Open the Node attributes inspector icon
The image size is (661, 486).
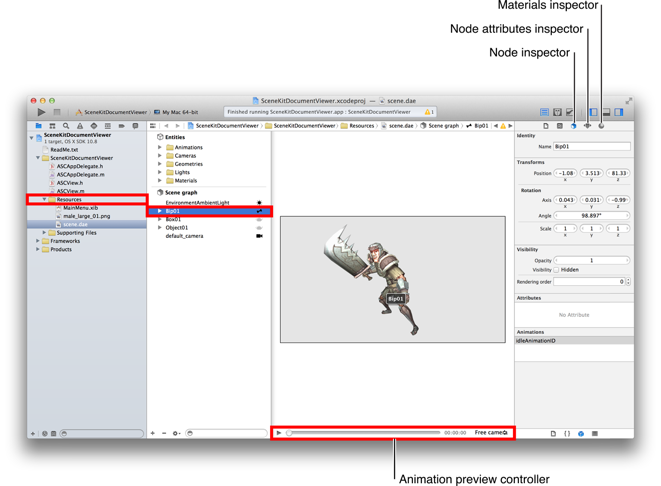coord(587,126)
